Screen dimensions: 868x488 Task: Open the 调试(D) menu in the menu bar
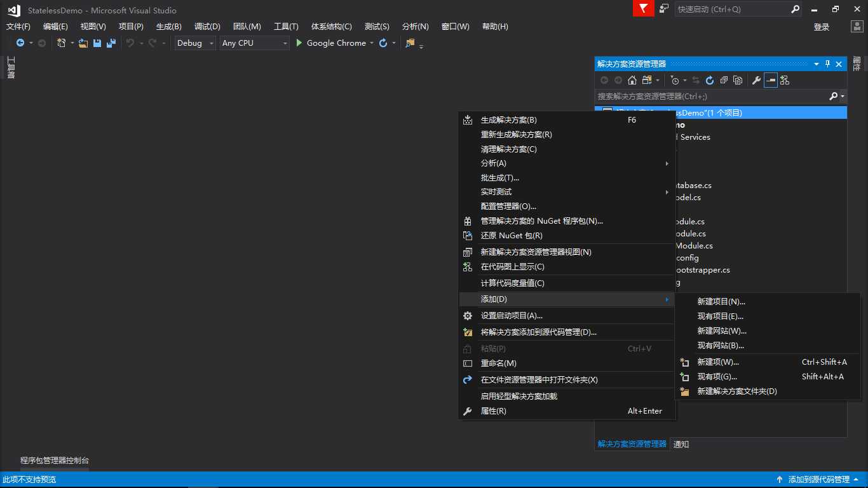[207, 27]
